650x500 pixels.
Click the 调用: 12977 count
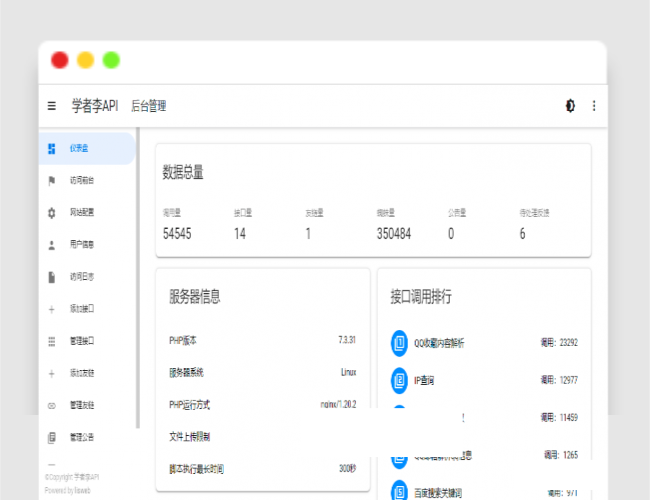point(559,380)
